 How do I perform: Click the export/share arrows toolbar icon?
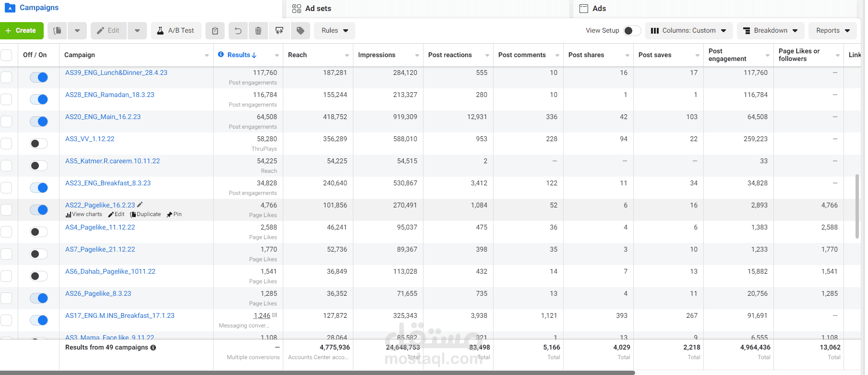coord(279,31)
